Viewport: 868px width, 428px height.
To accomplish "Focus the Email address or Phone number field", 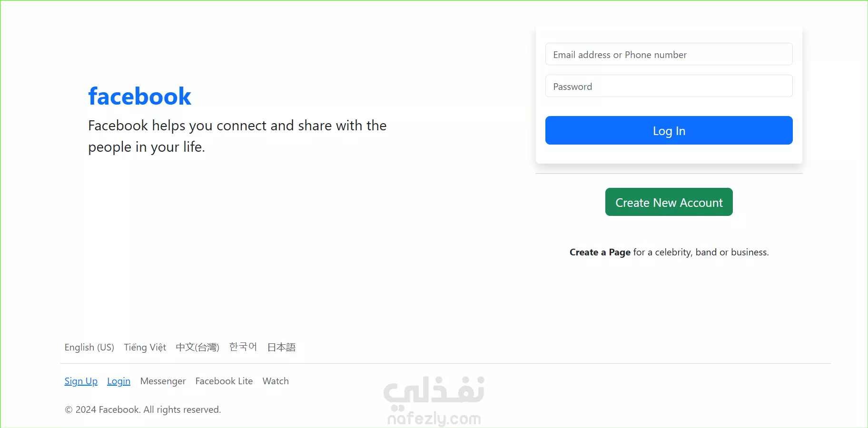I will (x=669, y=54).
